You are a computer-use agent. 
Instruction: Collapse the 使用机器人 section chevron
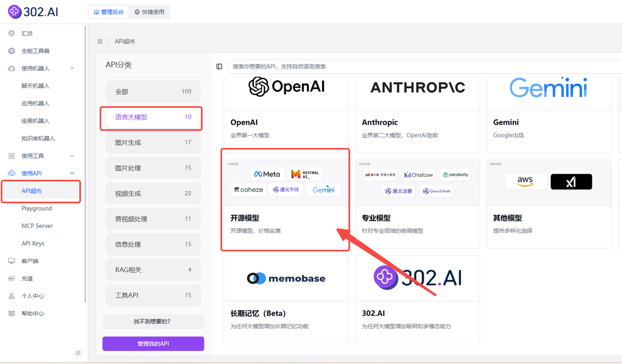[72, 68]
